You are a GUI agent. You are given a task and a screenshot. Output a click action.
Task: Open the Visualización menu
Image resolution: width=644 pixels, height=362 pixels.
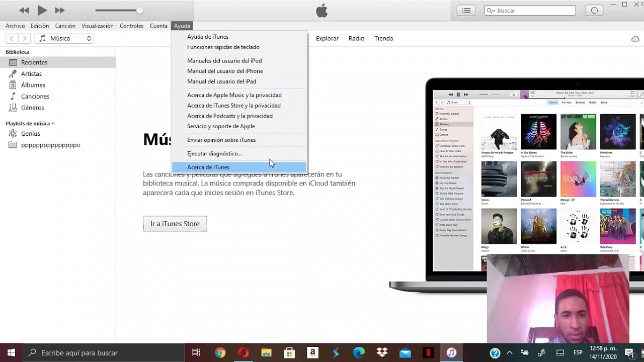[98, 26]
